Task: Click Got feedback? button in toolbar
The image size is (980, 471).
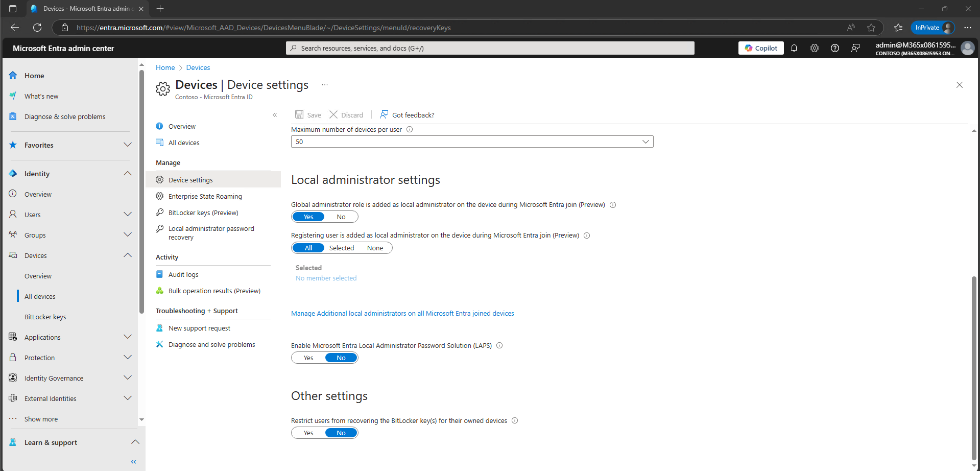Action: point(407,115)
